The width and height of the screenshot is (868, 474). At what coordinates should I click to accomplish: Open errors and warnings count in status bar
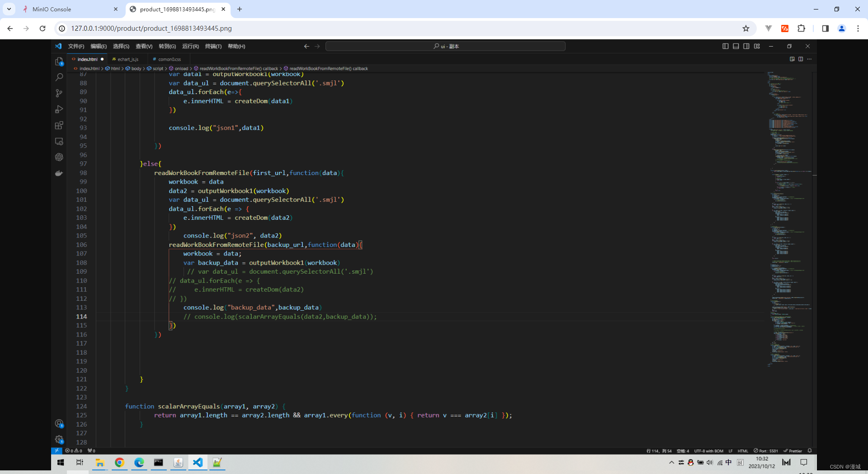point(74,450)
